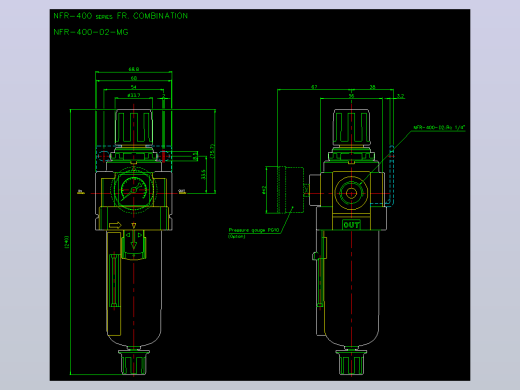Viewport: 520px width, 390px height.
Task: Click the '47' dimension on side view
Action: point(314,87)
